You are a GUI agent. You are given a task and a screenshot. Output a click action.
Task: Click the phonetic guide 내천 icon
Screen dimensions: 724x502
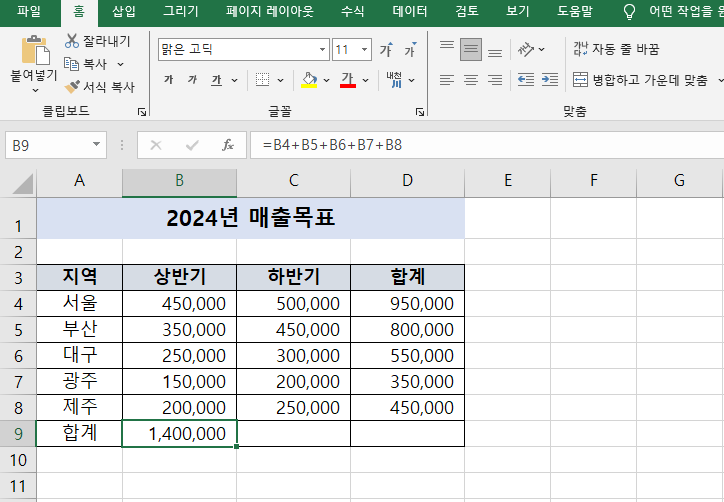(394, 80)
